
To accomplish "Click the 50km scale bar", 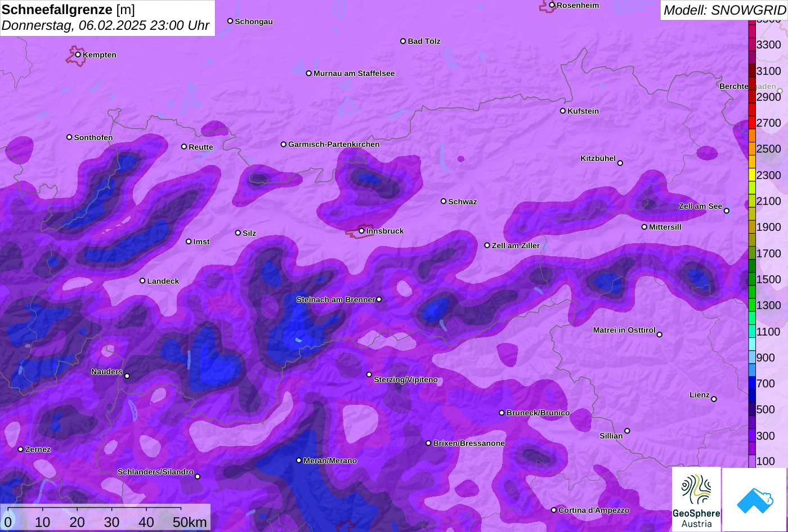I will click(95, 509).
